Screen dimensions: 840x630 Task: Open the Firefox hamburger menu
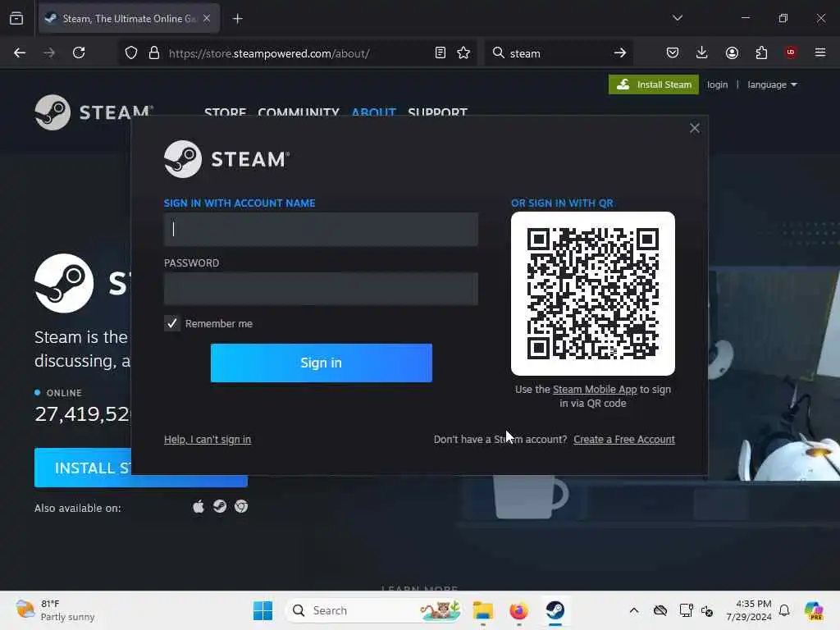click(x=820, y=53)
